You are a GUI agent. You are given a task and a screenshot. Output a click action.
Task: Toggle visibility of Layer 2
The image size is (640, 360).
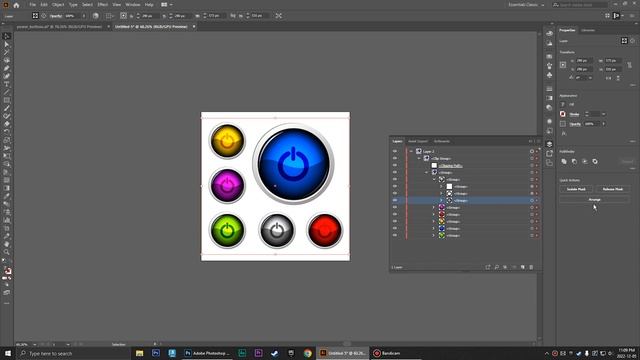395,151
